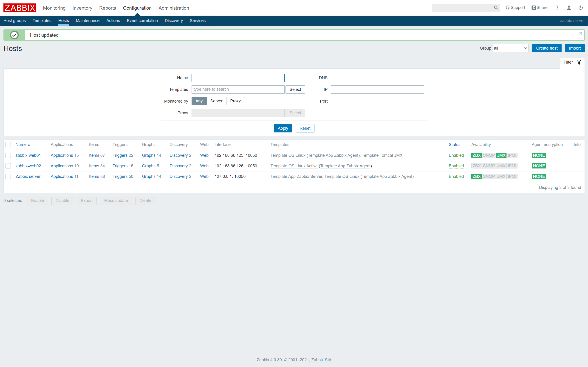588x367 pixels.
Task: Go to Event correlation tab
Action: tap(142, 21)
